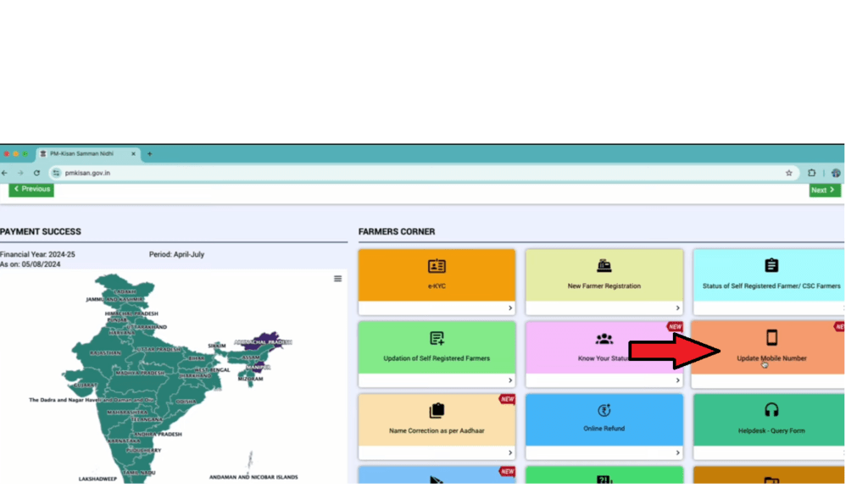Open the Name Correction as per Aadhaar icon
This screenshot has width=868, height=488.
click(x=437, y=411)
